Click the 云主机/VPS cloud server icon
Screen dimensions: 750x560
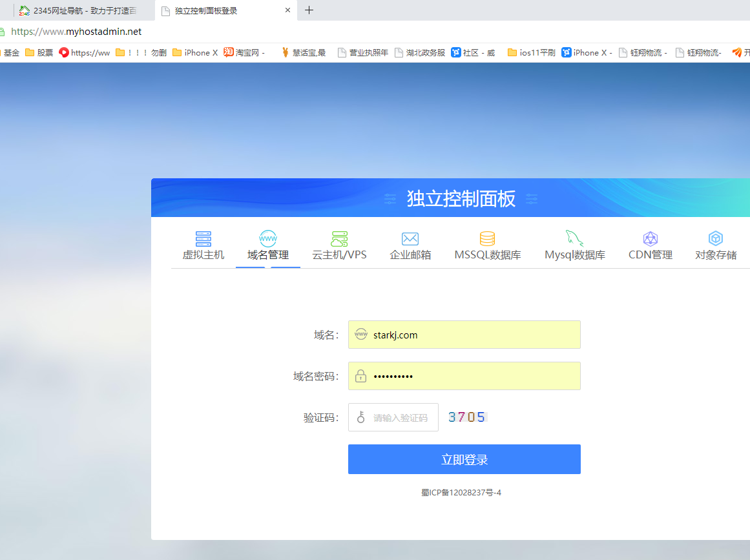339,238
